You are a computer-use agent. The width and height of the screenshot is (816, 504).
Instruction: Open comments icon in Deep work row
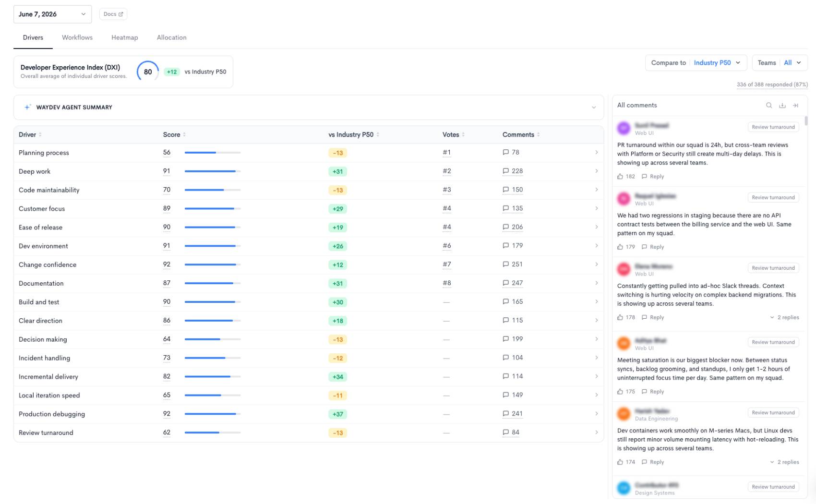point(505,171)
